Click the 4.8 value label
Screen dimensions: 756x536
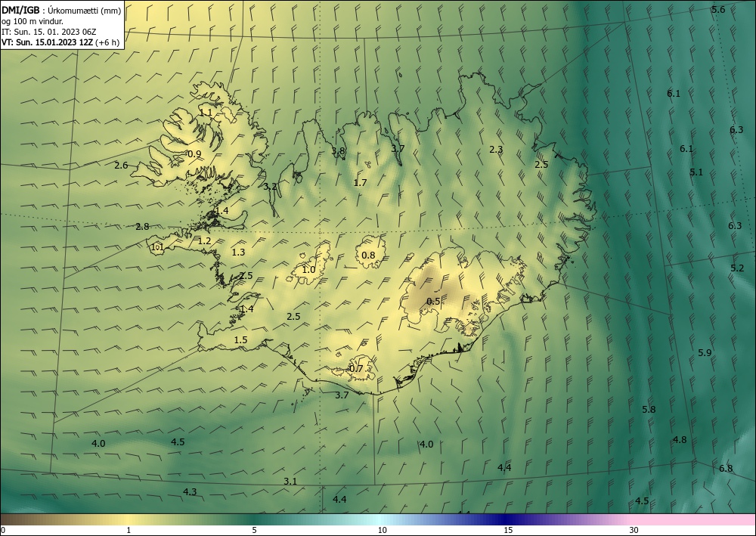click(x=680, y=439)
